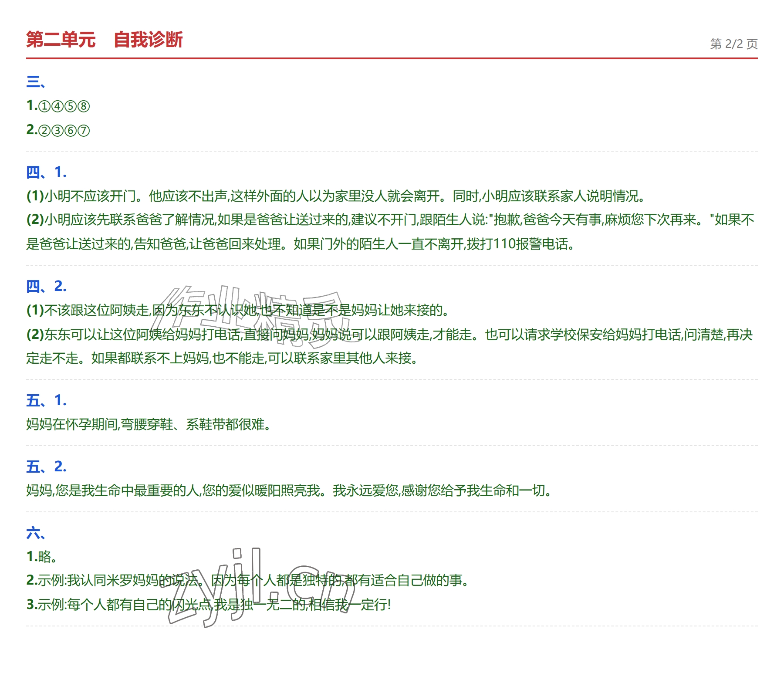Click the answer starting "(1)小明不应该开门"
The height and width of the screenshot is (697, 784).
tap(335, 196)
